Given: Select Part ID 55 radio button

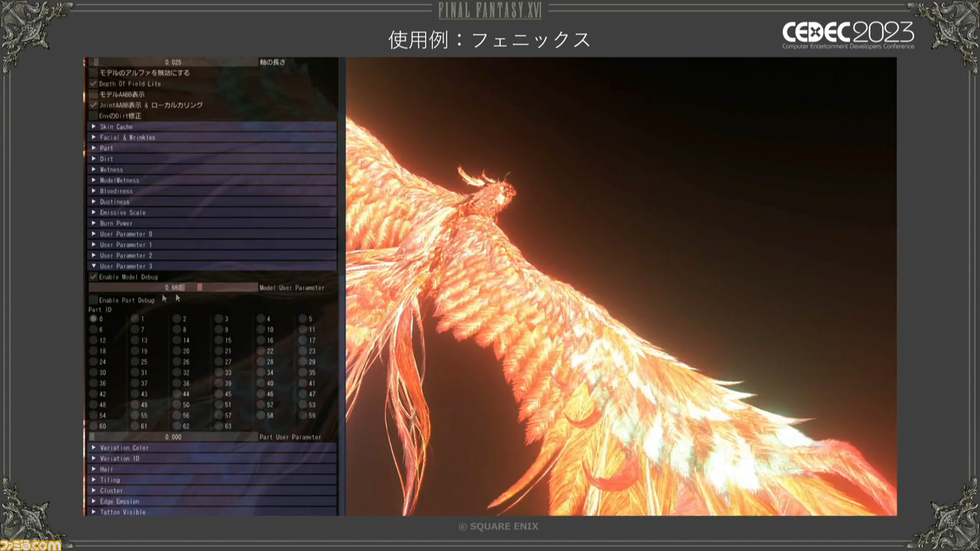Looking at the screenshot, I should click(x=135, y=415).
